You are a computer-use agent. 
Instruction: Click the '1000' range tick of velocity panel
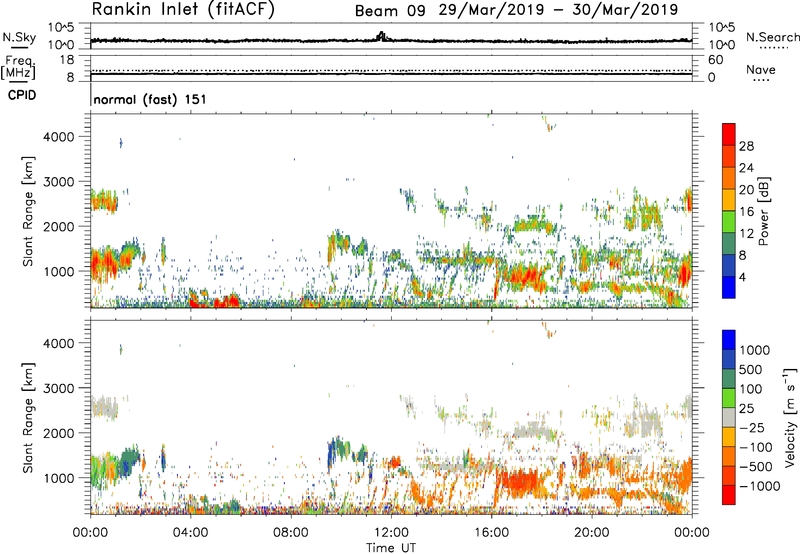tap(59, 478)
